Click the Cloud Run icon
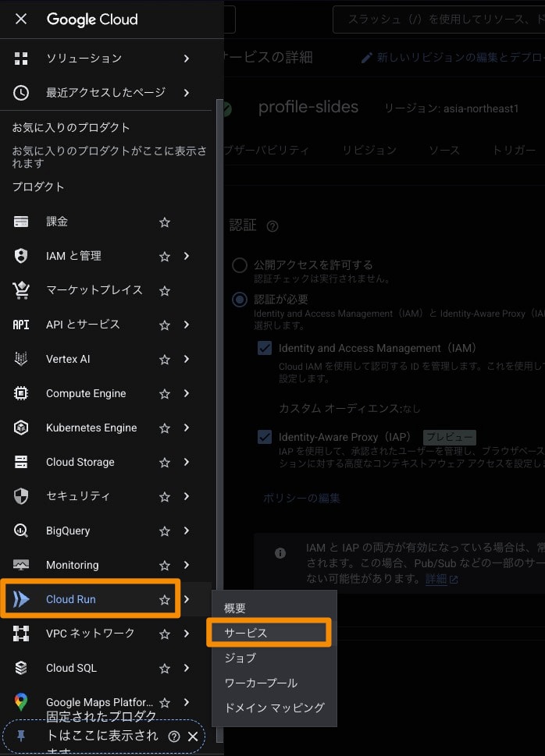Image resolution: width=545 pixels, height=756 pixels. (21, 599)
